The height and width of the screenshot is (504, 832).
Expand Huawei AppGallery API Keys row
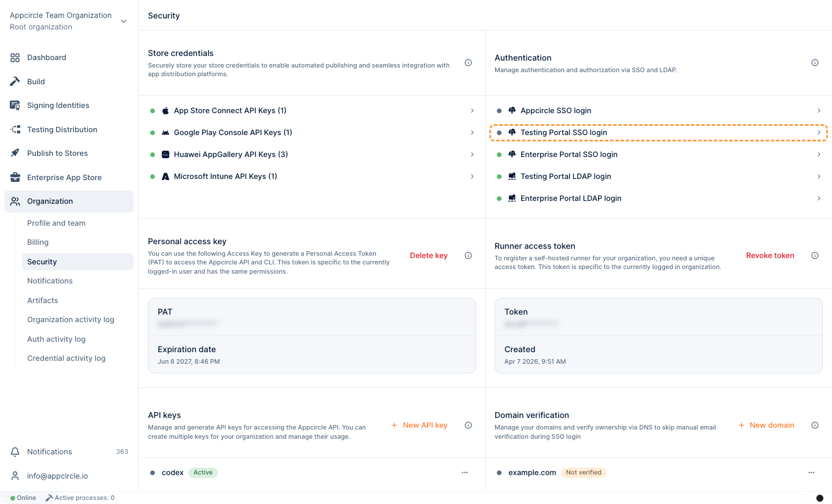[312, 155]
